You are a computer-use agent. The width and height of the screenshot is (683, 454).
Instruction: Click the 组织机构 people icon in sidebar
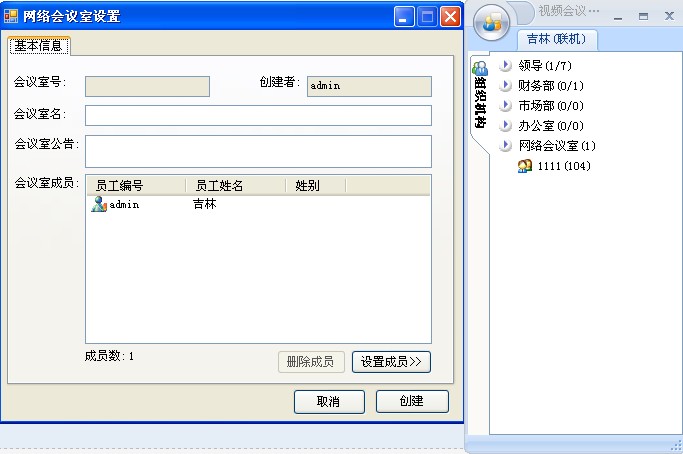click(480, 68)
